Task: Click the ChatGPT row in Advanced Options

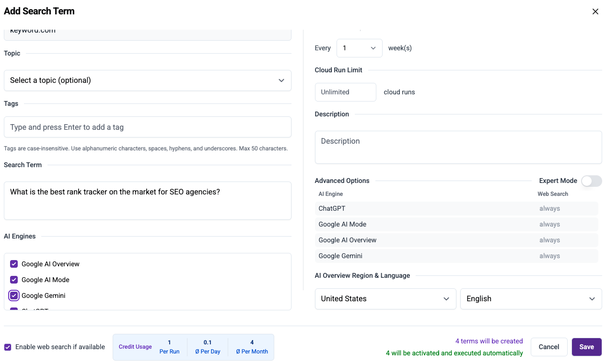Action: tap(456, 208)
